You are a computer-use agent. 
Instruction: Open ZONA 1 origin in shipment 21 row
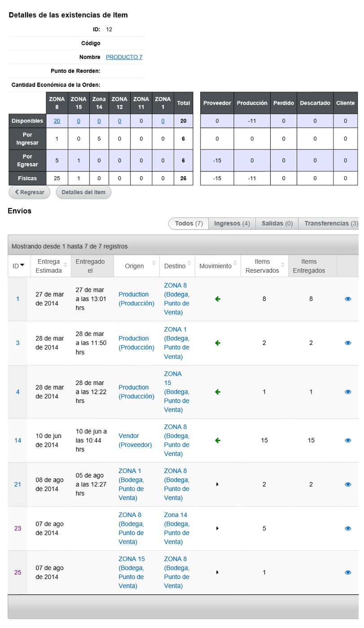(x=132, y=484)
